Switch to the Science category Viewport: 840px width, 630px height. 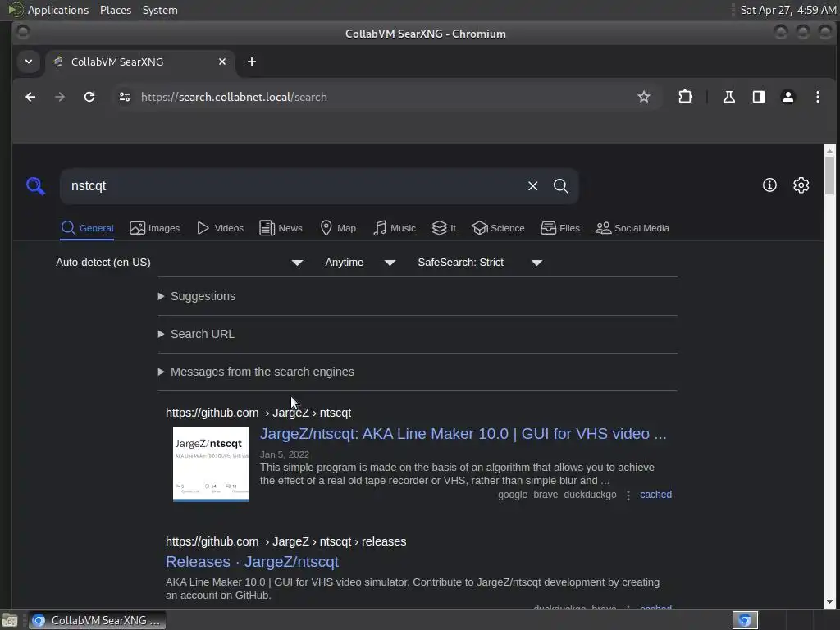pyautogui.click(x=498, y=228)
